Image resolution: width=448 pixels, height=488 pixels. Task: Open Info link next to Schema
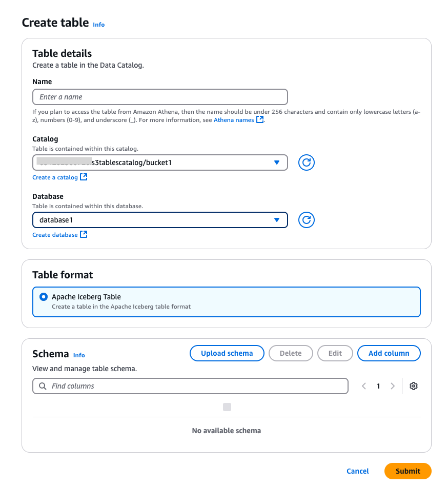(x=79, y=355)
